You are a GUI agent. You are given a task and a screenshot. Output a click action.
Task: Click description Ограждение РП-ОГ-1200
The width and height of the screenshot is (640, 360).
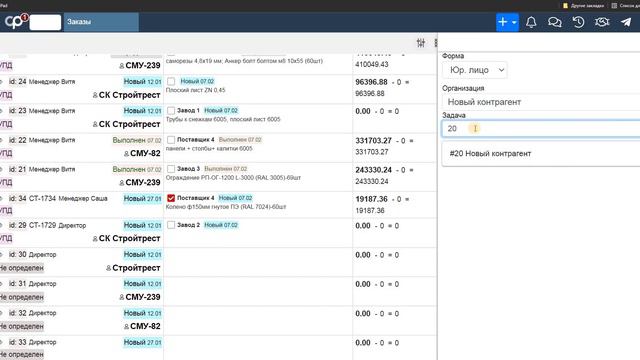(233, 178)
